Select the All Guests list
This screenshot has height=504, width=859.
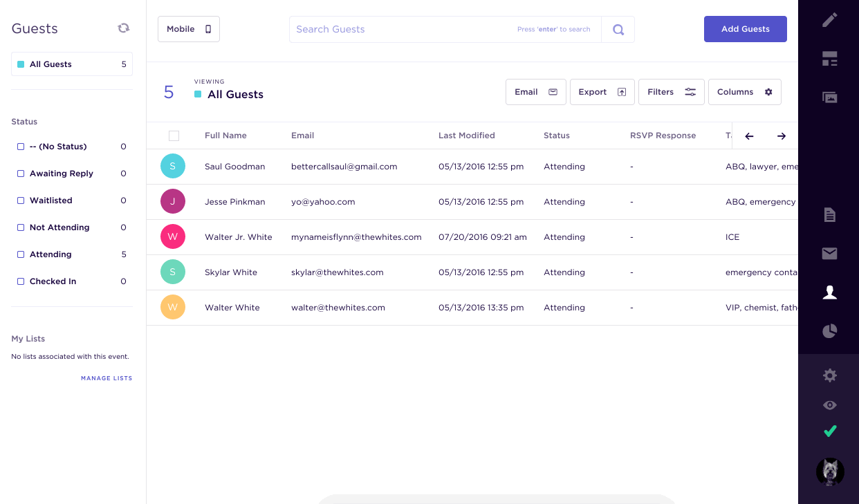click(x=72, y=64)
